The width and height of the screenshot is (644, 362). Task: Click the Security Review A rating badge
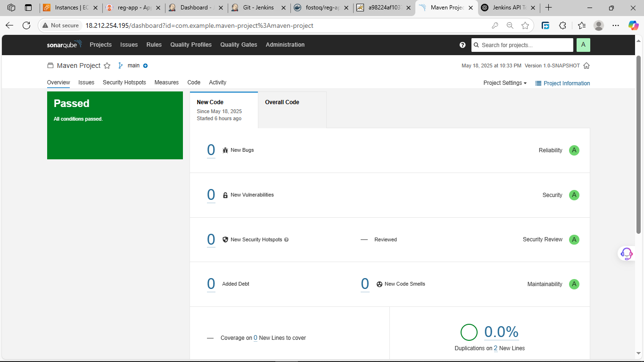pos(574,239)
